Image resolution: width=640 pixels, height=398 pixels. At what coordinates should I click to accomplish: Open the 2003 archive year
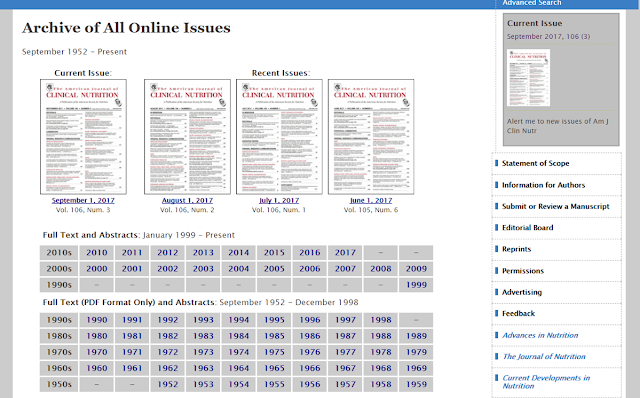(x=203, y=269)
